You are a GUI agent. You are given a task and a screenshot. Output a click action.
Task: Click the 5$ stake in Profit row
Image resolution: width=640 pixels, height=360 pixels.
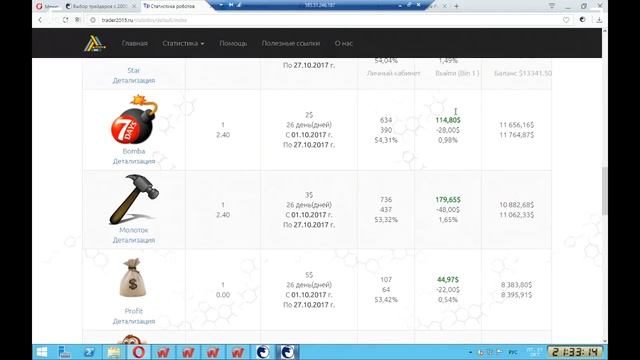309,275
